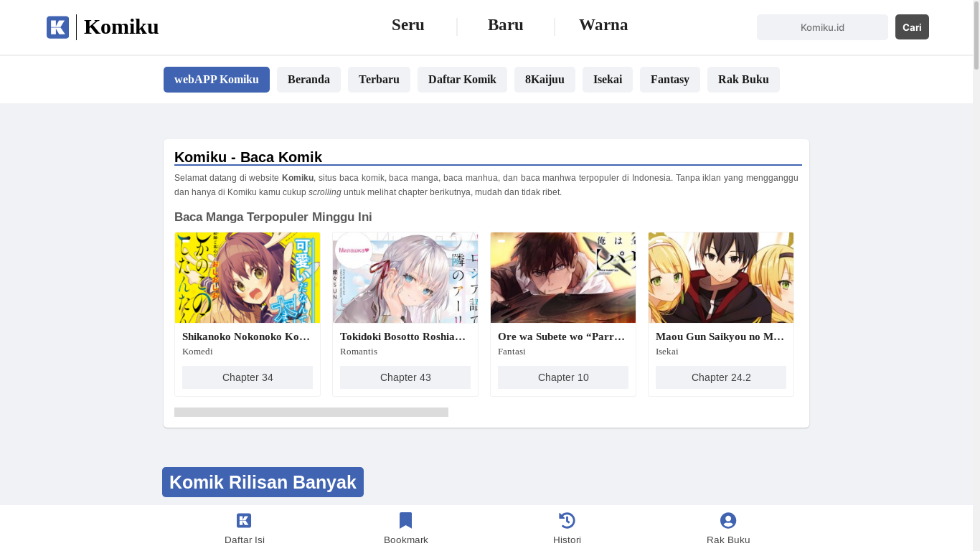Click the Fantasi genre label
The width and height of the screenshot is (980, 551).
pos(512,352)
